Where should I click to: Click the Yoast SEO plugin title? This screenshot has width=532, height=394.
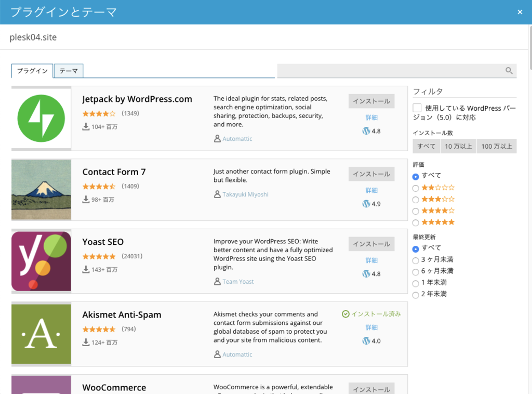pos(103,242)
